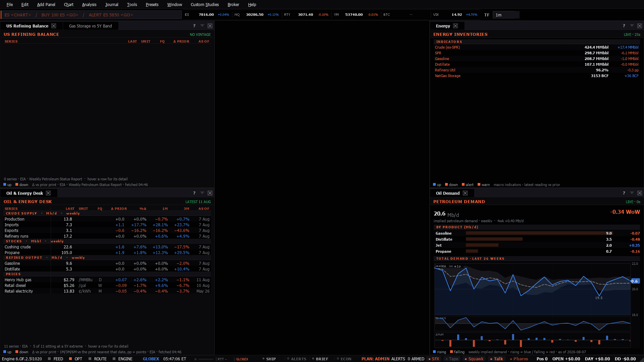
Task: Open the BRIEF status bar button
Action: (320, 359)
